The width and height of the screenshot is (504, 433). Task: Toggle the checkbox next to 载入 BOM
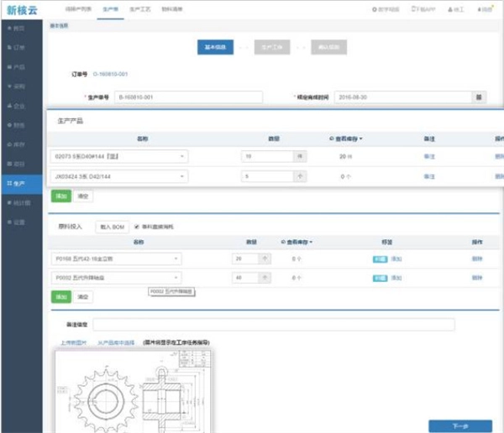tap(137, 227)
